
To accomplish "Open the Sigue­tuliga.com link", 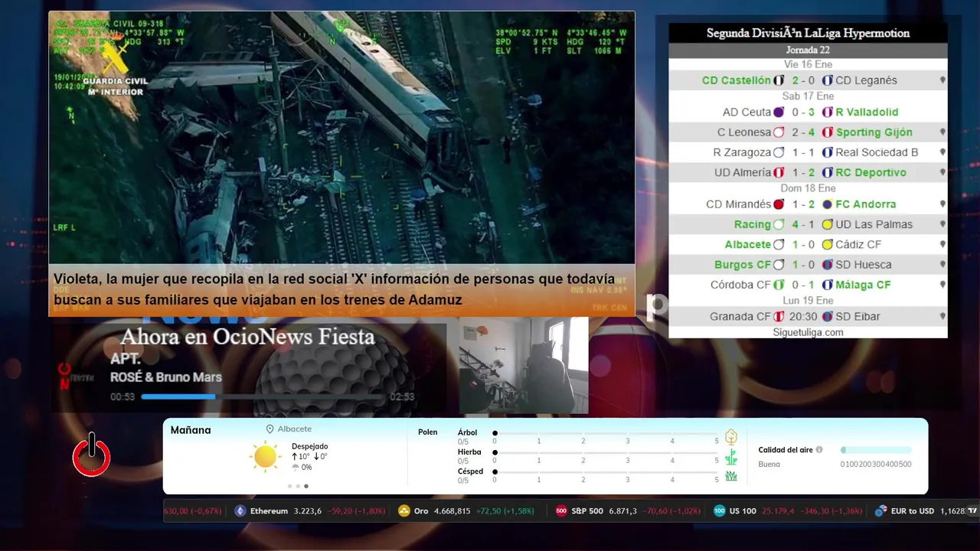I will [808, 332].
